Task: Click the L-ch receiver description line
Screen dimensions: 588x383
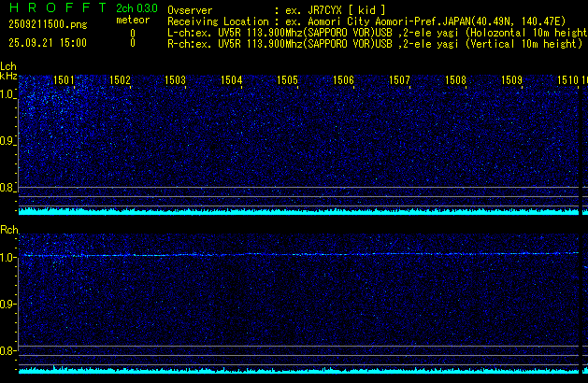Action: pos(374,31)
